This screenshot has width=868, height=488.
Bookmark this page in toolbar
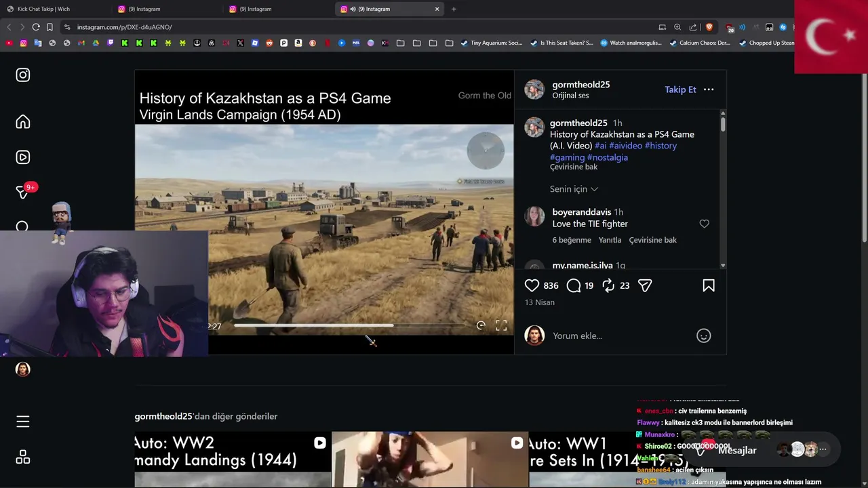pyautogui.click(x=50, y=27)
